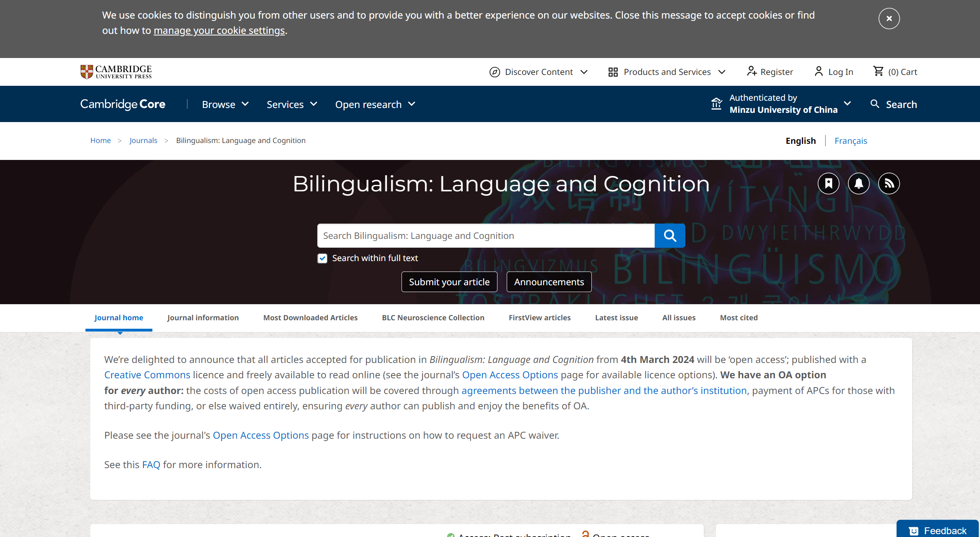980x537 pixels.
Task: Select the English language option
Action: click(x=801, y=141)
